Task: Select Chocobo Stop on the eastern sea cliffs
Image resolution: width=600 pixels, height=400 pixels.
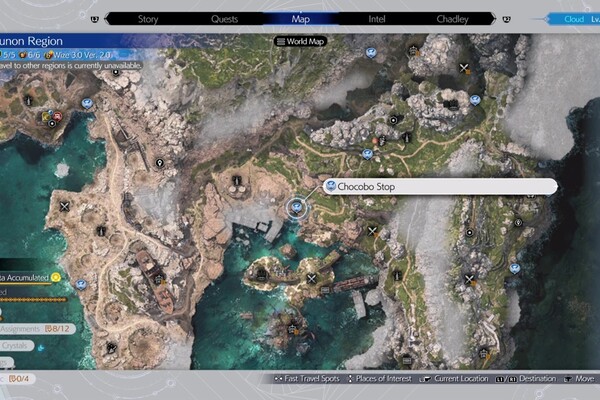Action: point(515,269)
